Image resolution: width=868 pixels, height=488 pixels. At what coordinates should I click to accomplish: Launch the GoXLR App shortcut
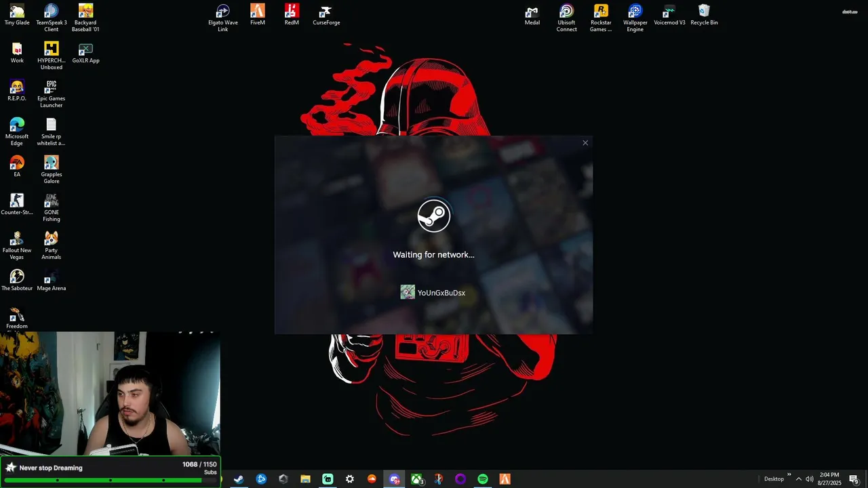tap(85, 53)
